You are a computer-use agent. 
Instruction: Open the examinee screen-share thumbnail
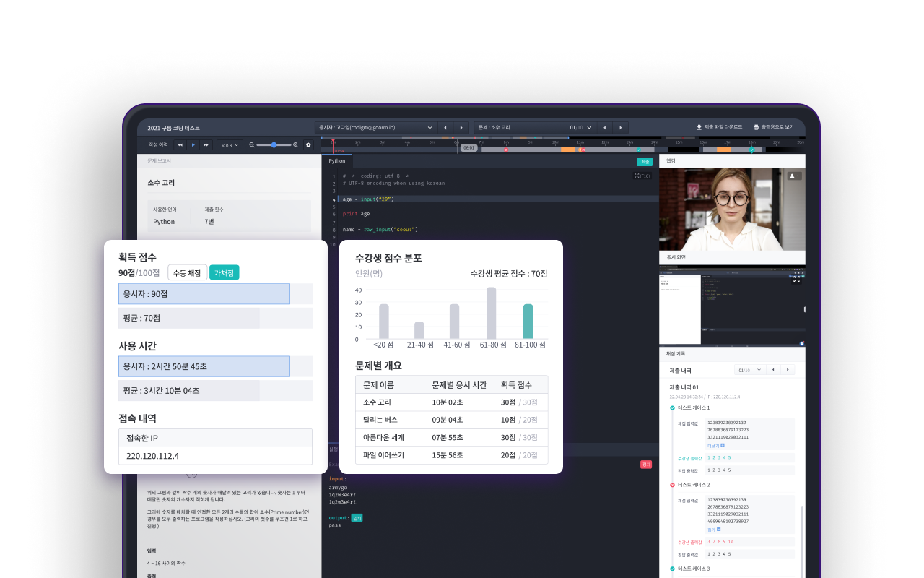point(732,304)
